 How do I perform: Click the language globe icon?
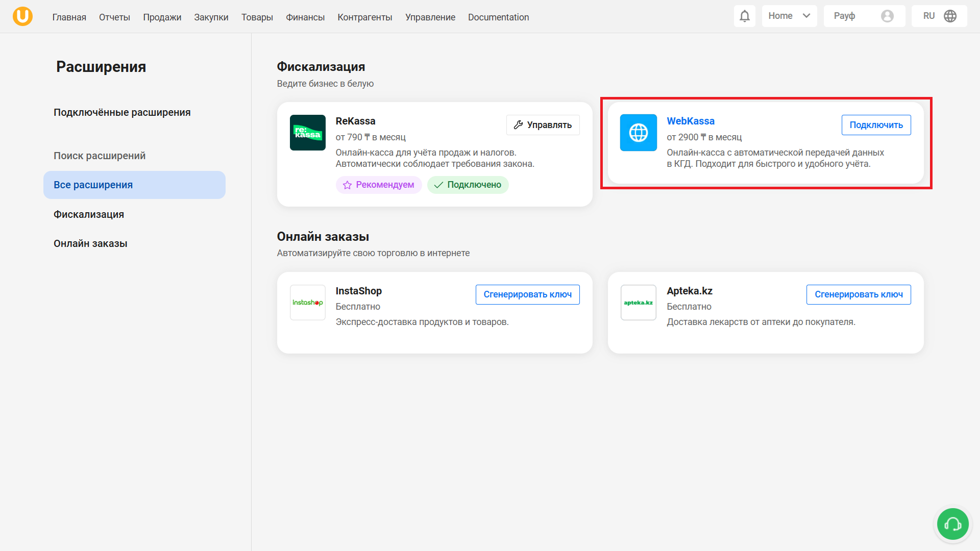(950, 16)
